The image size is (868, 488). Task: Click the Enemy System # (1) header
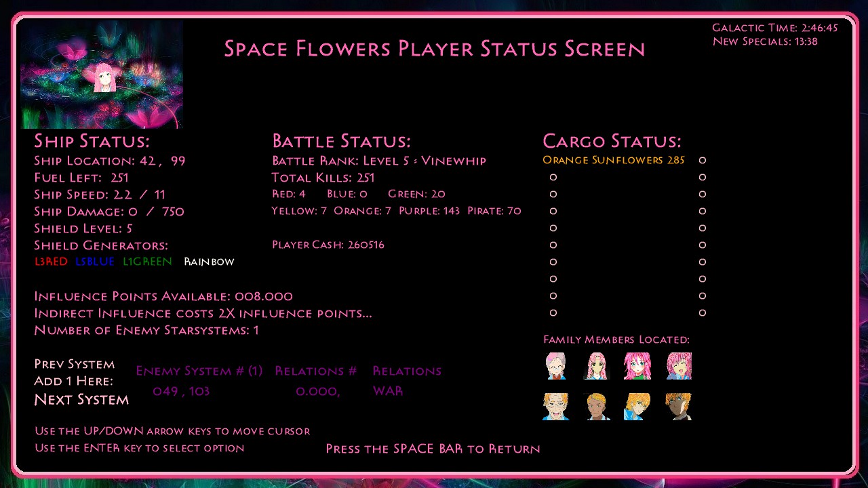coord(199,371)
